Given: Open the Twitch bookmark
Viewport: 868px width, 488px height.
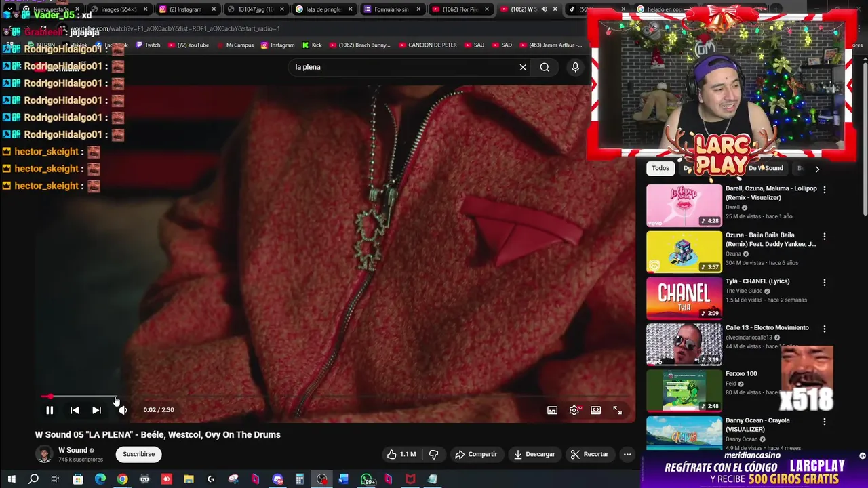Looking at the screenshot, I should (149, 45).
